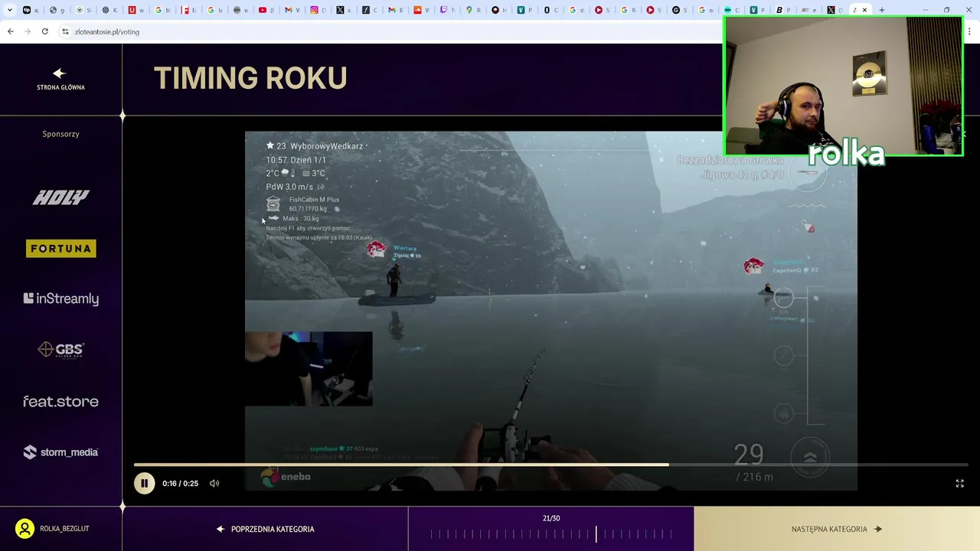Viewport: 980px width, 551px height.
Task: Open the FORTUNA sponsor logo
Action: (60, 248)
